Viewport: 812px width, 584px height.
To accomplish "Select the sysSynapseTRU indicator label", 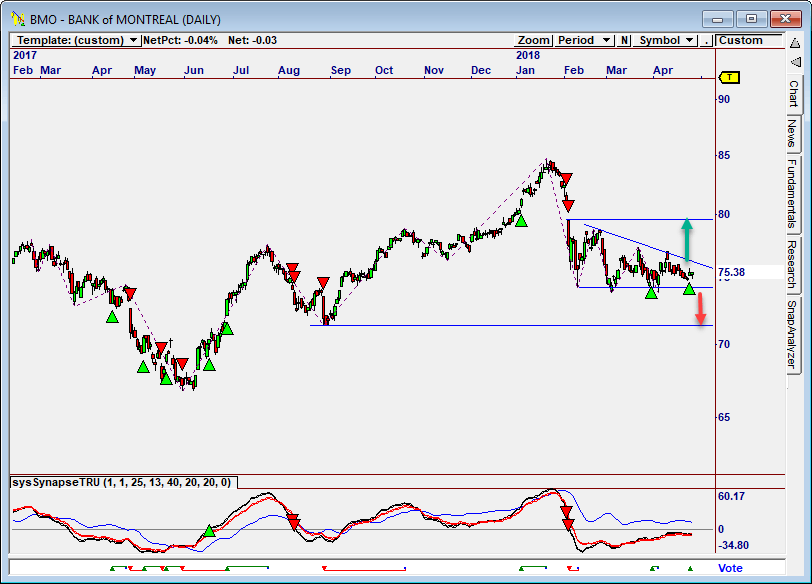I will (121, 482).
